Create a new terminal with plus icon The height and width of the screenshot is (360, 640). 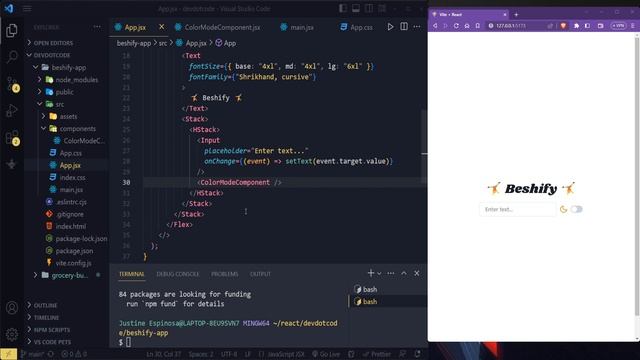(371, 273)
